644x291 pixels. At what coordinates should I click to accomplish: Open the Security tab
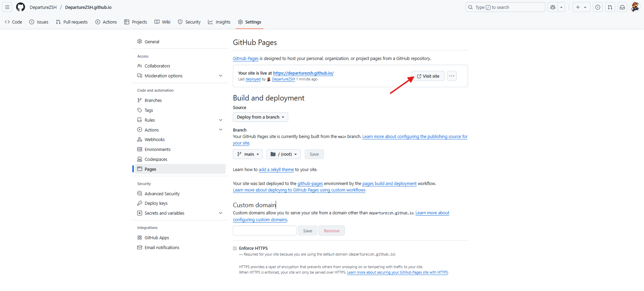point(189,22)
